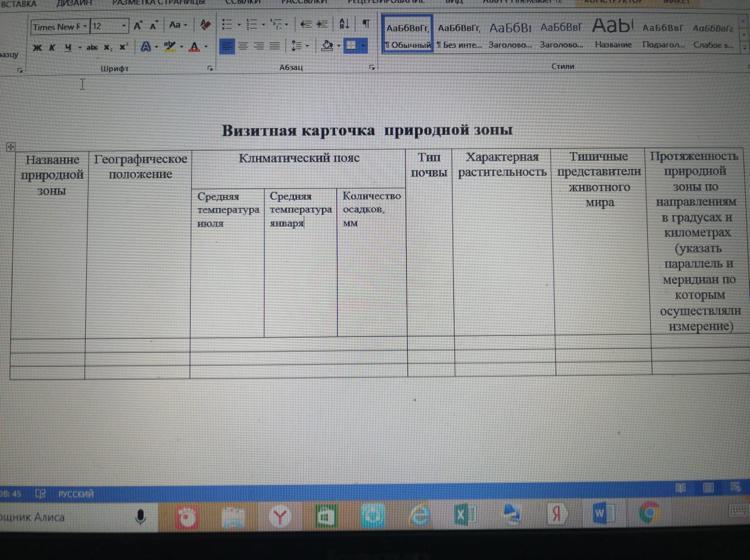Open Yandex Browser from taskbar
This screenshot has height=560, width=750.
279,516
